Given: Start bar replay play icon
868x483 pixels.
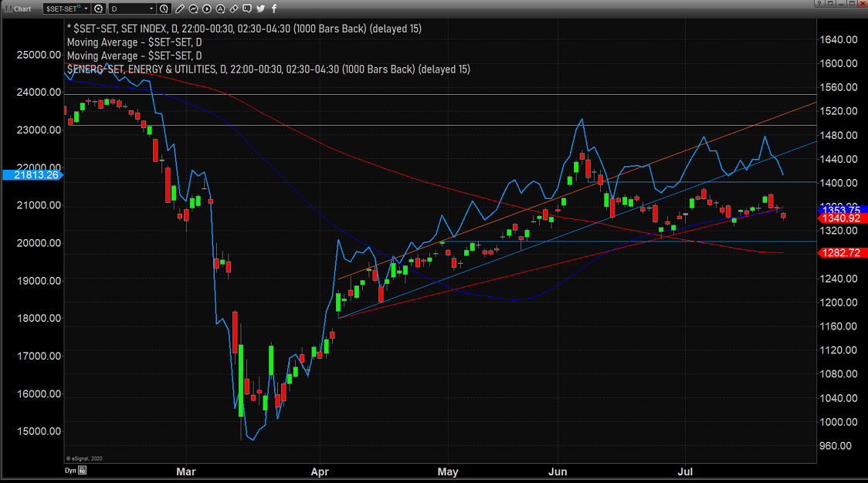Looking at the screenshot, I should pos(206,8).
